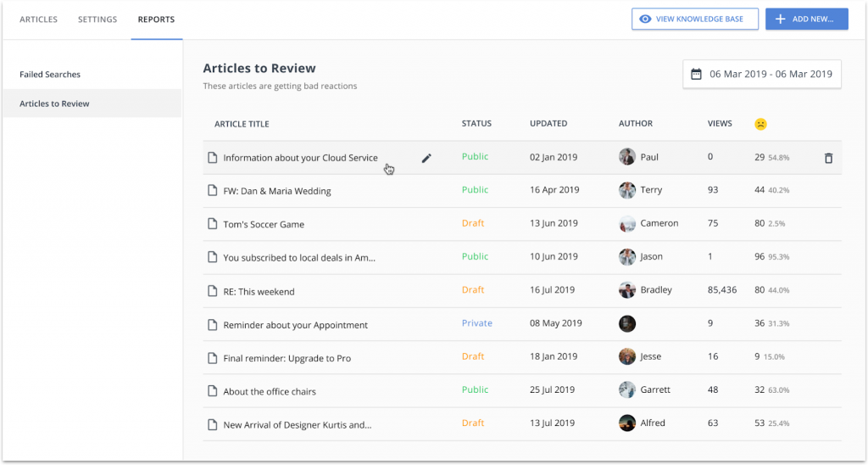Click document icon beside About the office chairs
Screen dimensions: 868x465
(212, 390)
